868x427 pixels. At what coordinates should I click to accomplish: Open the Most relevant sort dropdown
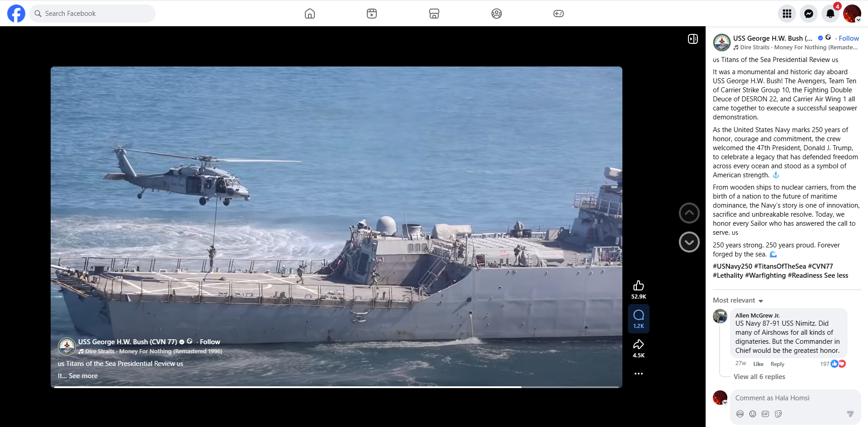tap(738, 300)
